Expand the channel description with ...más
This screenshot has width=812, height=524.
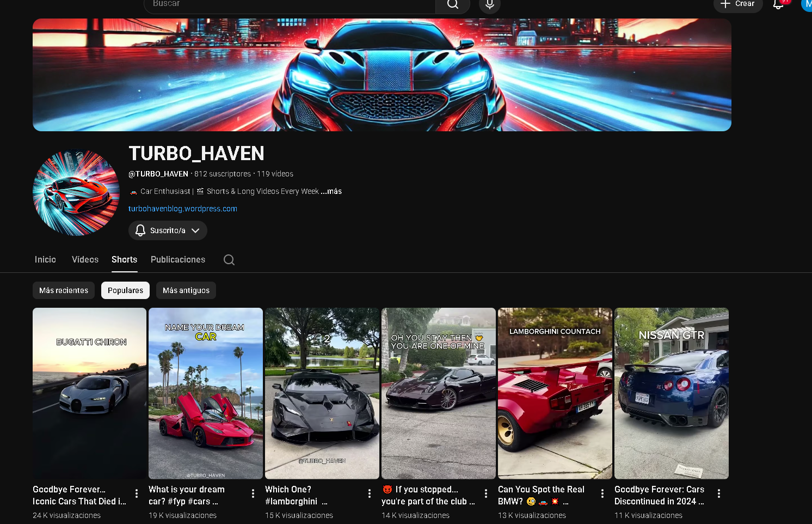click(x=332, y=191)
